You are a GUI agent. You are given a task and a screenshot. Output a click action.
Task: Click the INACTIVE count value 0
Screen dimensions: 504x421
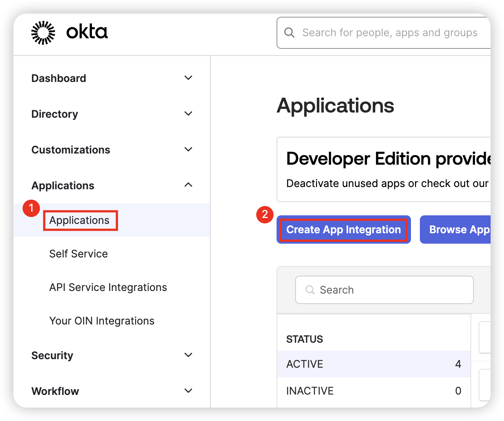tap(458, 391)
